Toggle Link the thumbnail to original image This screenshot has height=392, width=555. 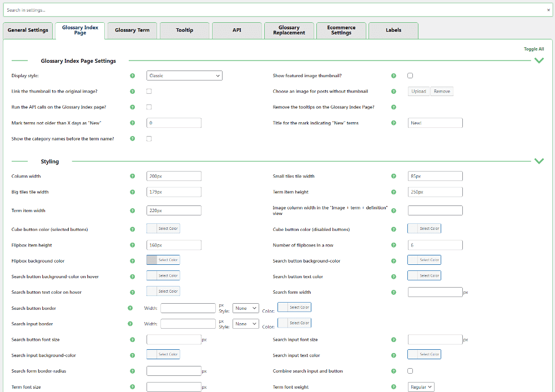point(149,91)
